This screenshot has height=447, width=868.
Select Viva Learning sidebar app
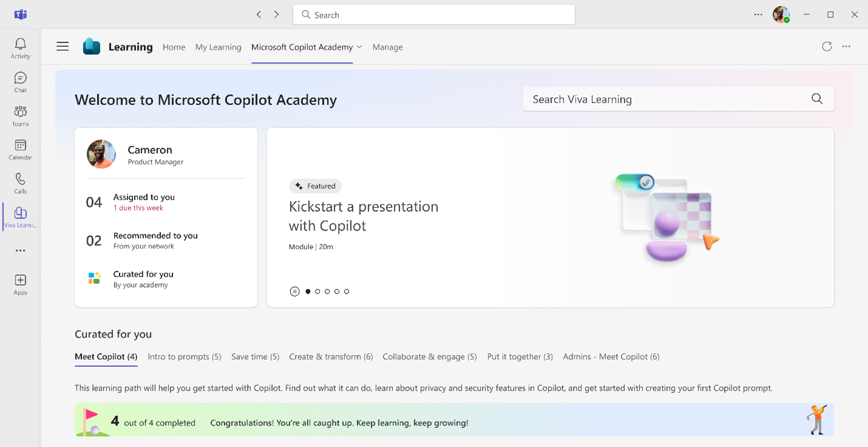[21, 217]
